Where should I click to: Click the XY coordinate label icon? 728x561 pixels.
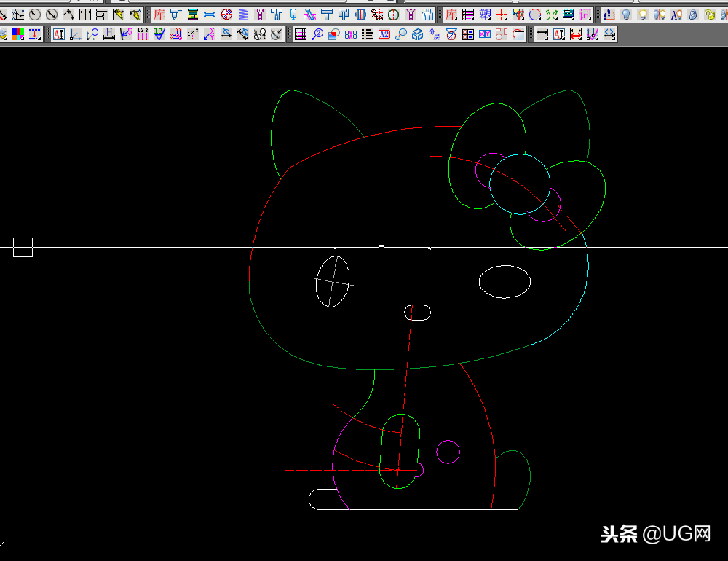[210, 34]
